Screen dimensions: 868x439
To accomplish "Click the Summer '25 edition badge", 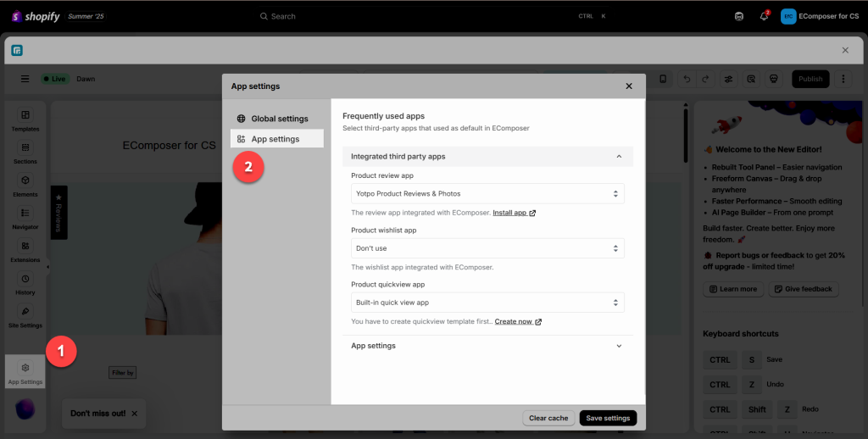I will (x=86, y=17).
